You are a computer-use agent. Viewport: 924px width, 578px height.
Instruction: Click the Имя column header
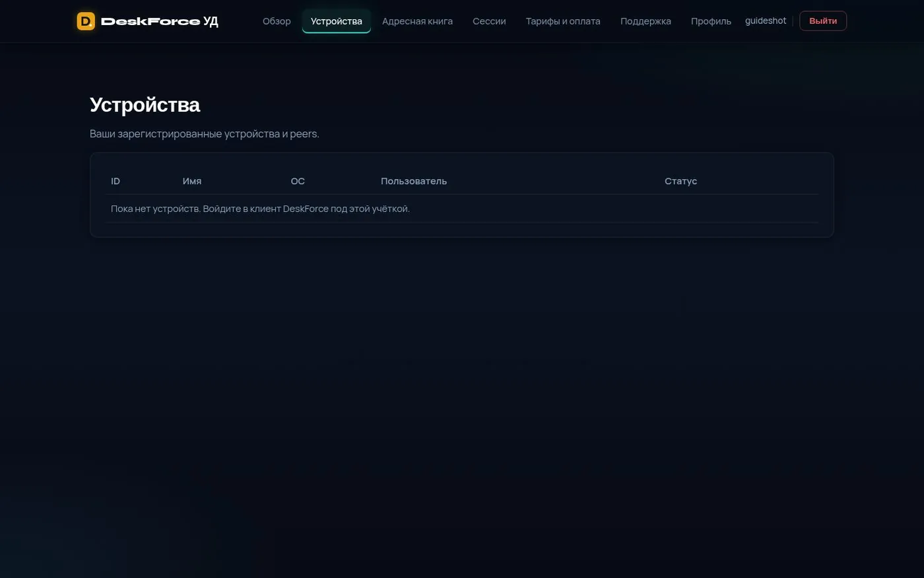point(192,181)
